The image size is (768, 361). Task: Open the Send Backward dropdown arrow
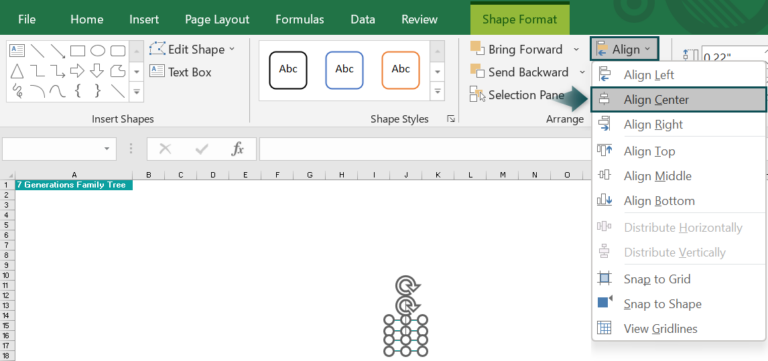(582, 72)
